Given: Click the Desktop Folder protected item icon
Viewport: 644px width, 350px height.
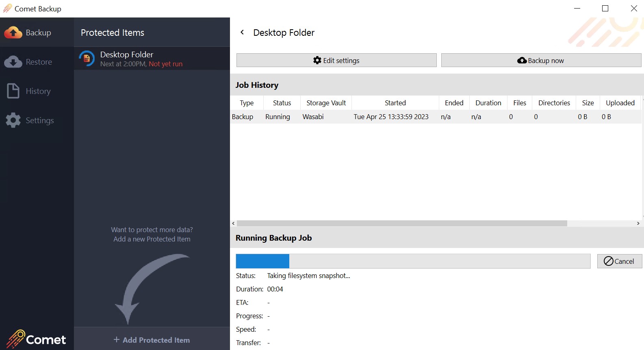Looking at the screenshot, I should click(x=87, y=59).
